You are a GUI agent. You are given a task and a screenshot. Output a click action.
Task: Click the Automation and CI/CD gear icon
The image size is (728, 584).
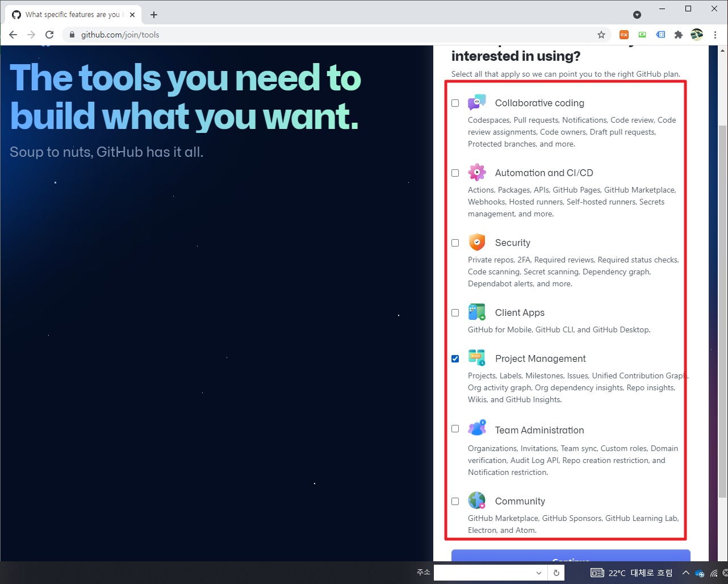(x=477, y=172)
